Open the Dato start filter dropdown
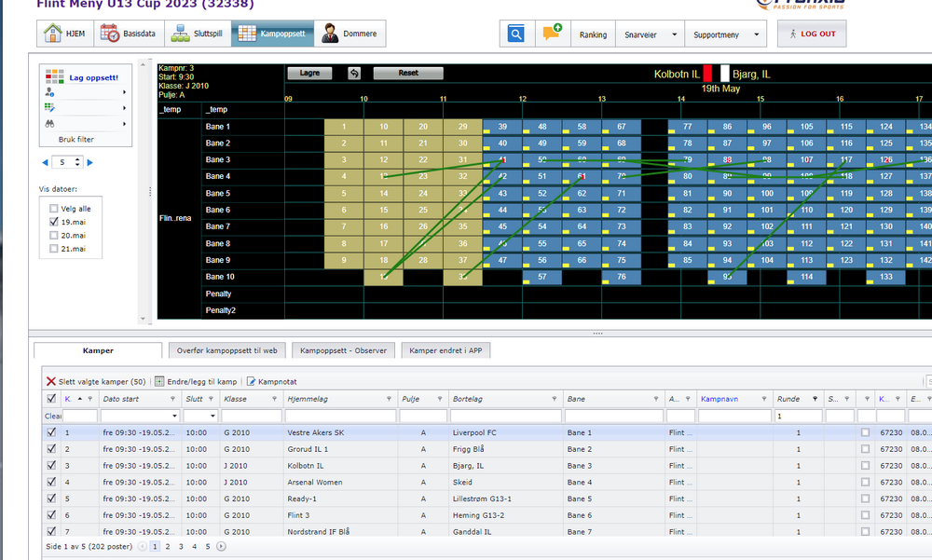Viewport: 932px width, 560px height. coord(175,417)
